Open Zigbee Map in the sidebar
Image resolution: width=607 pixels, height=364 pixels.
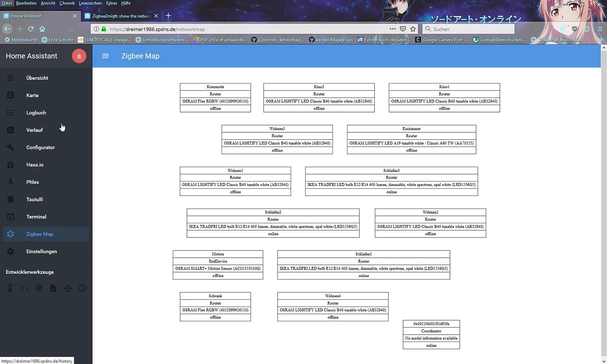46,234
